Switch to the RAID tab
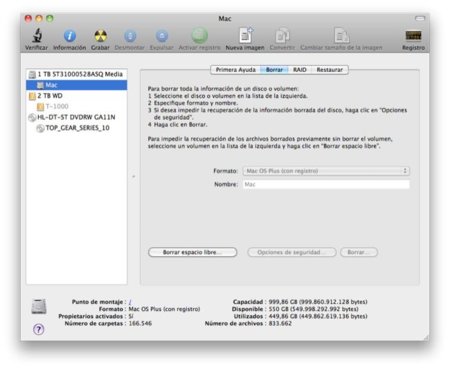This screenshot has height=369, width=450. (300, 70)
